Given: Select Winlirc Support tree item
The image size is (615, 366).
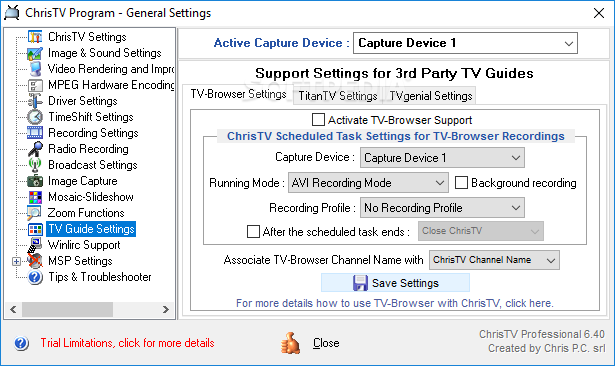Looking at the screenshot, I should pyautogui.click(x=84, y=245).
